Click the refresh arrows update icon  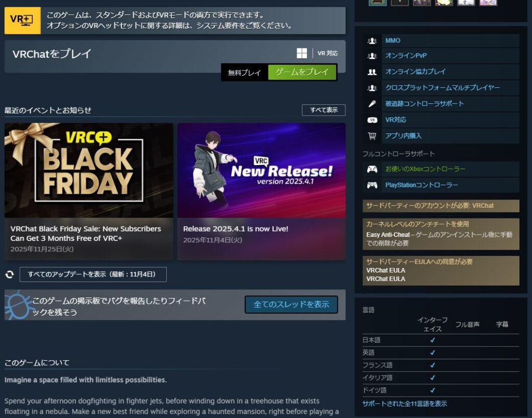coord(10,274)
